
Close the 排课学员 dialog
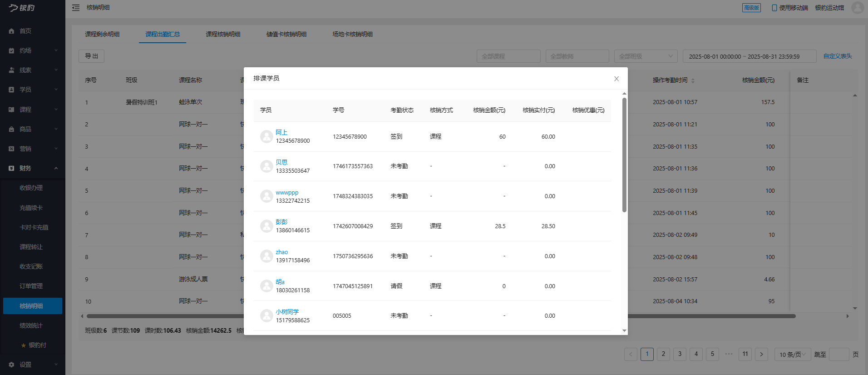pyautogui.click(x=616, y=79)
